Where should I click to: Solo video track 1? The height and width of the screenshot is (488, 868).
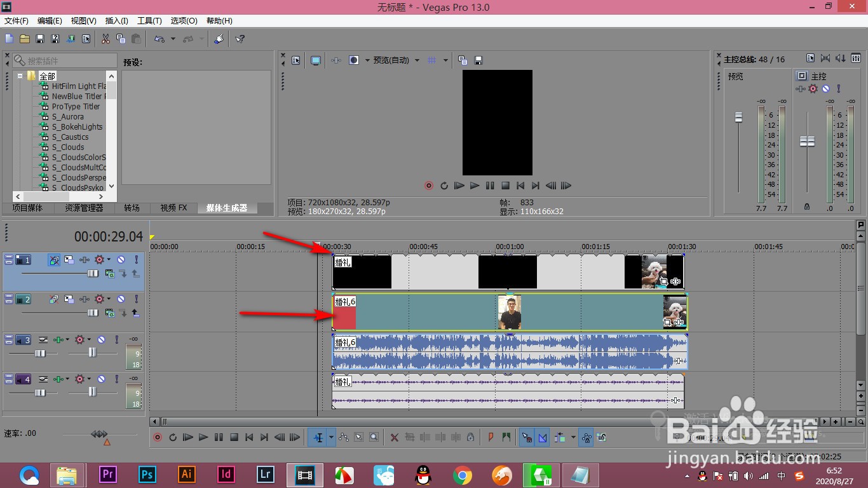coord(137,260)
